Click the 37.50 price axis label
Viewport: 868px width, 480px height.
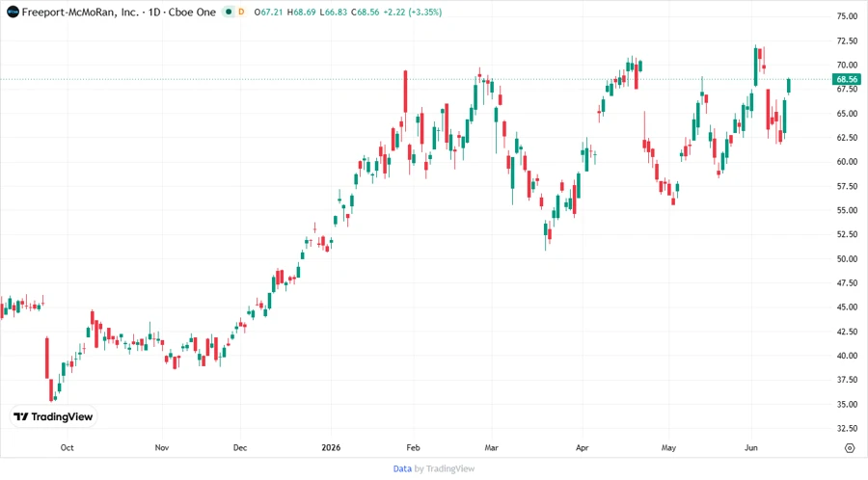pos(847,380)
